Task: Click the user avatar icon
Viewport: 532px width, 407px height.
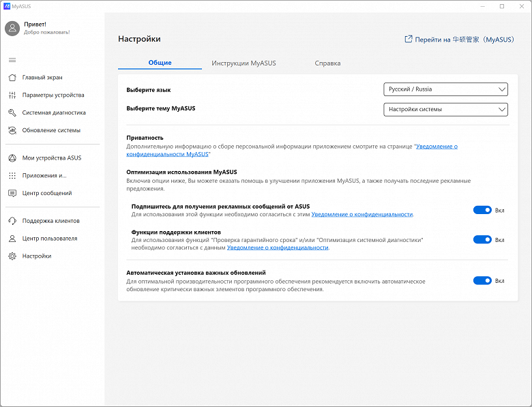Action: (x=12, y=28)
